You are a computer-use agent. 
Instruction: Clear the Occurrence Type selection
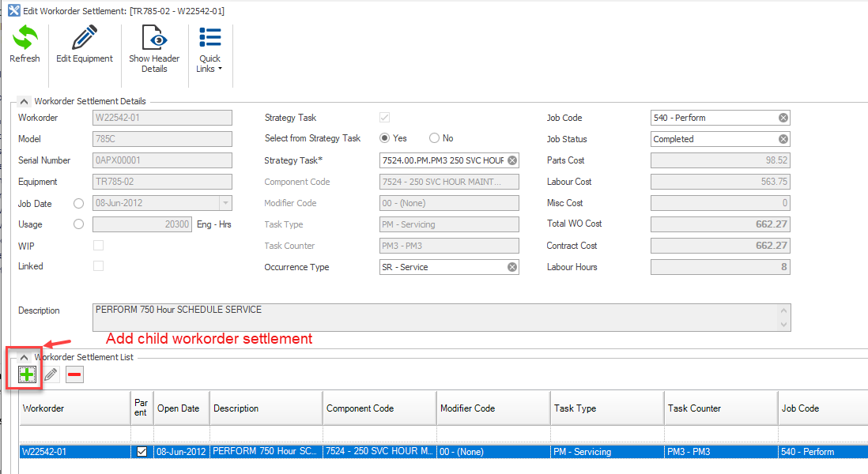pos(512,266)
